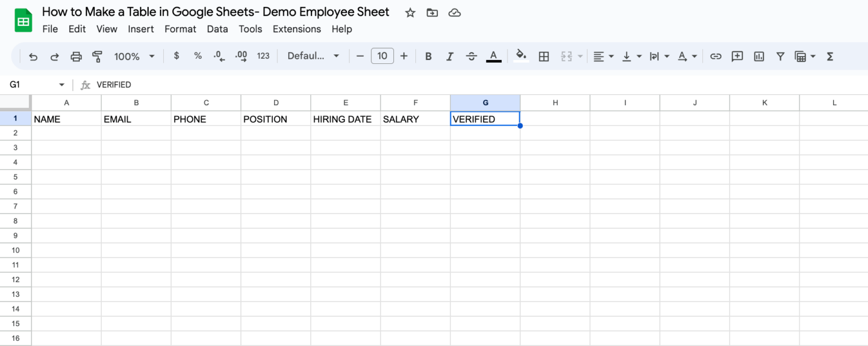Open the zoom level dropdown
Viewport: 868px width, 346px height.
(x=133, y=56)
